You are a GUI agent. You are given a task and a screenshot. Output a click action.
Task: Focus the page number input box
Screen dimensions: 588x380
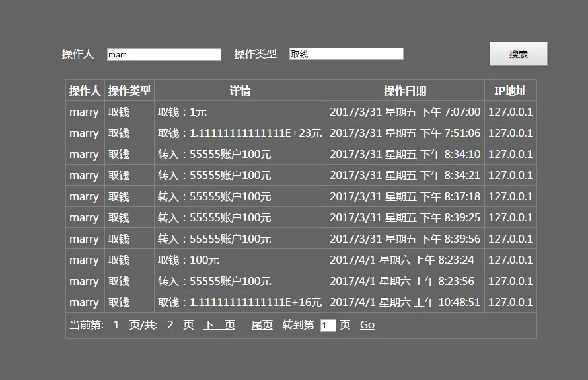[x=328, y=325]
